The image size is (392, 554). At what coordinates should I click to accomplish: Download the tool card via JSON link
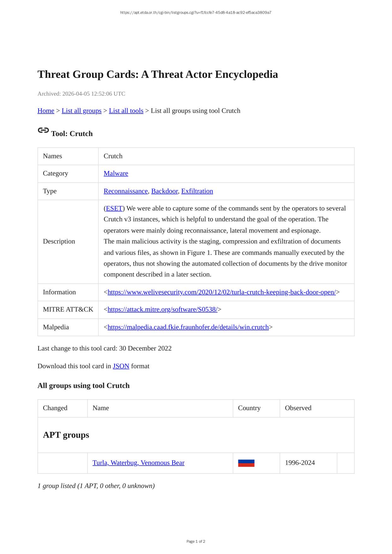coord(121,366)
